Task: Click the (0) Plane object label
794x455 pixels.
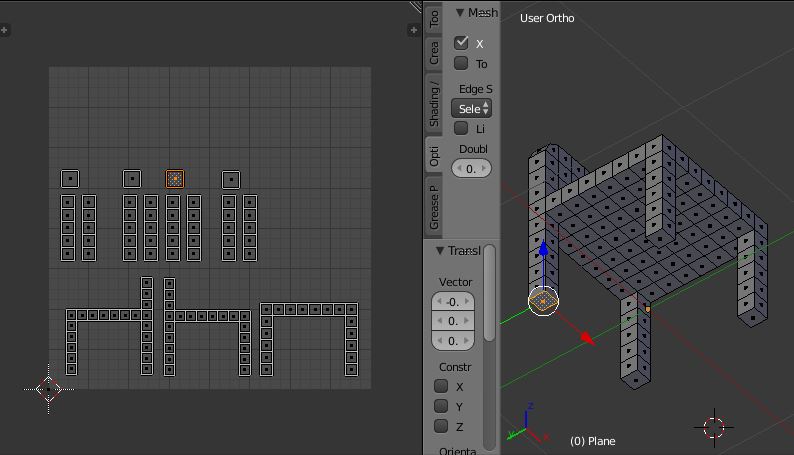Action: (x=592, y=441)
